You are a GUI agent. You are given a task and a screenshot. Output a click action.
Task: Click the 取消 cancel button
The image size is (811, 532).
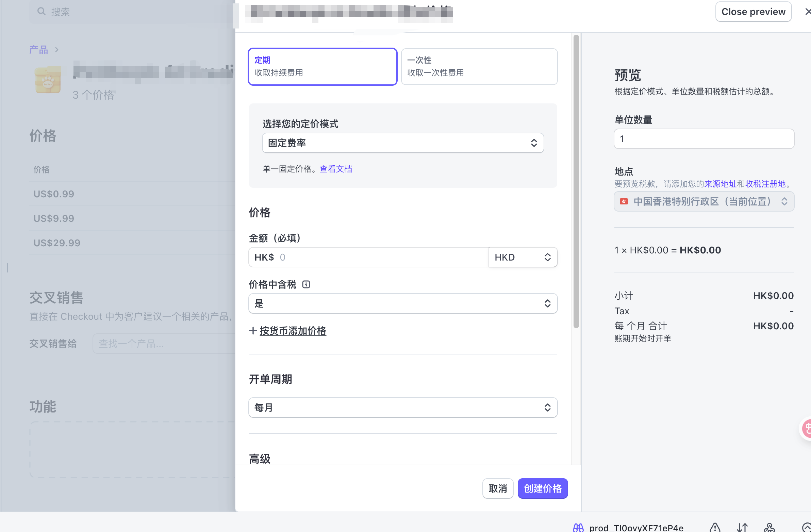[x=497, y=488]
